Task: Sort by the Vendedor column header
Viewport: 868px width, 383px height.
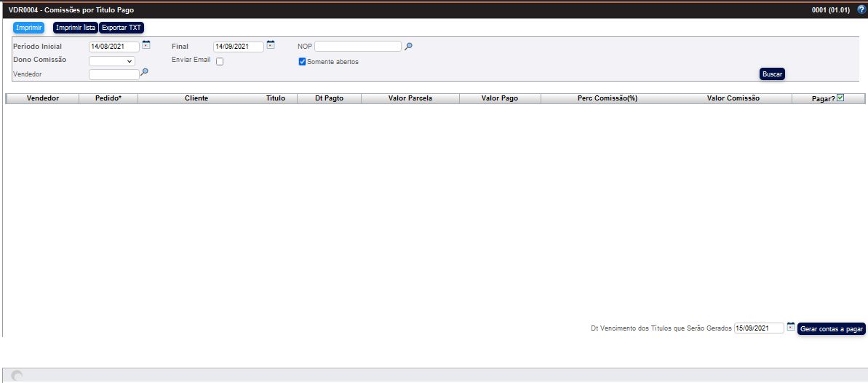Action: click(x=42, y=98)
